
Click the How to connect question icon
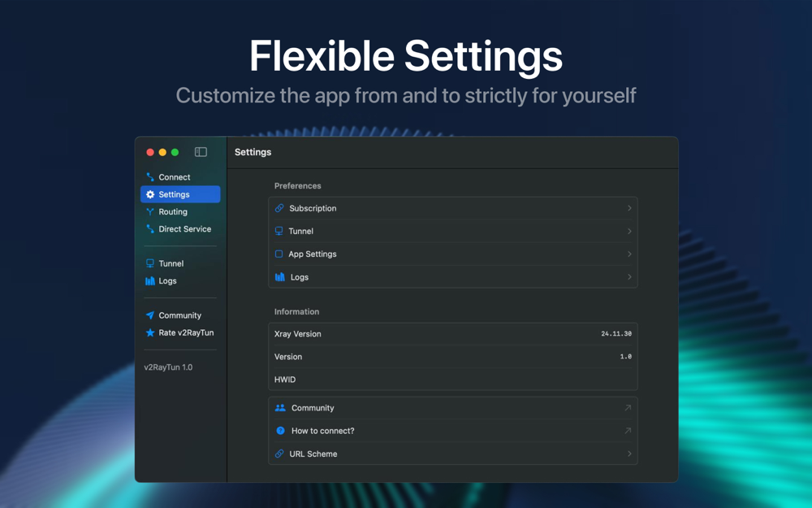click(280, 431)
